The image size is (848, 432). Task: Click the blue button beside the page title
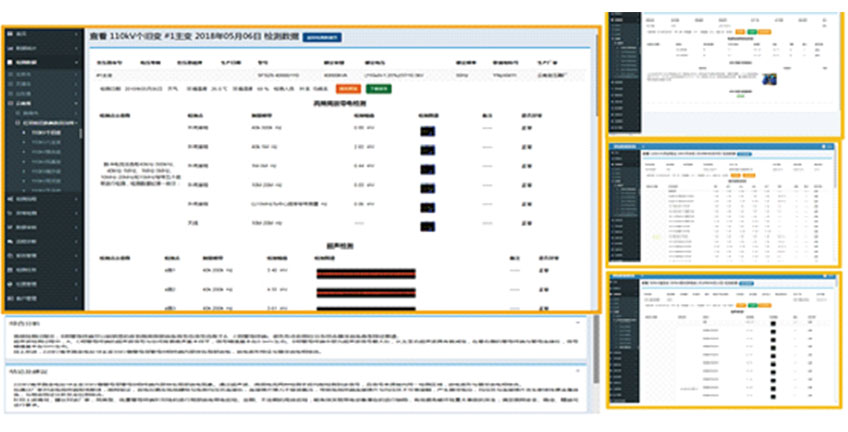point(322,37)
